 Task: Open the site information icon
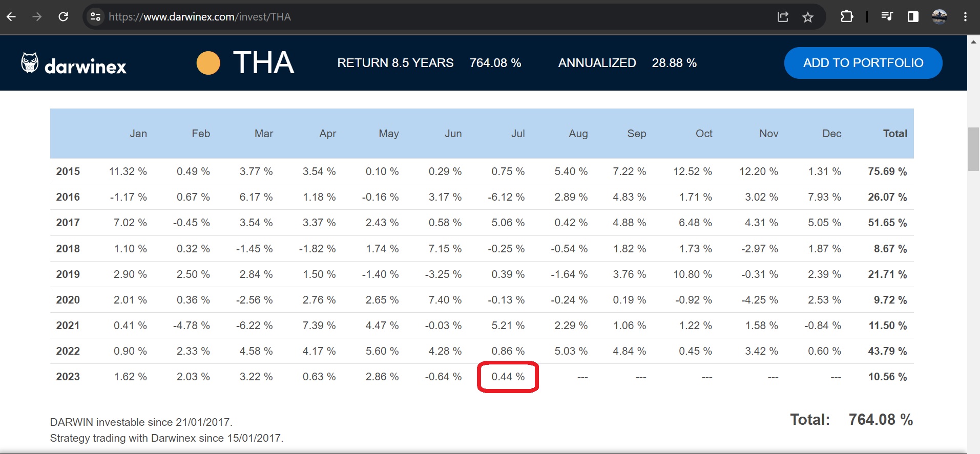pos(95,17)
